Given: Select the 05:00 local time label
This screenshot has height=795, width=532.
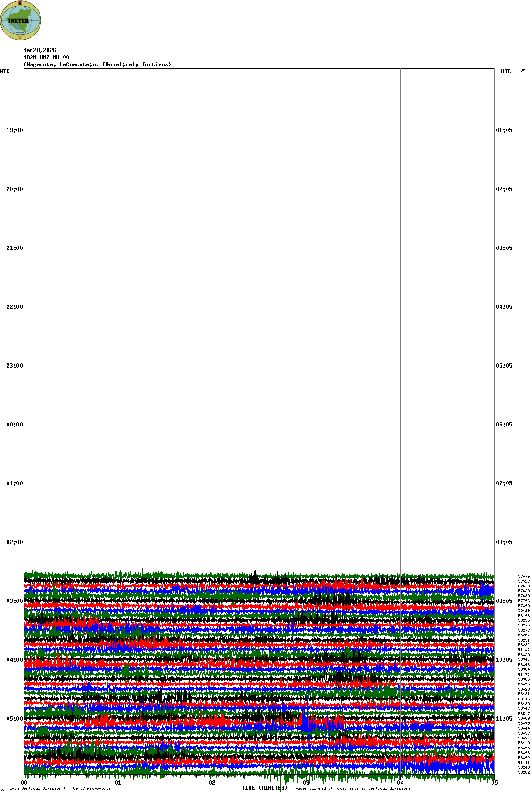Looking at the screenshot, I should pos(14,719).
